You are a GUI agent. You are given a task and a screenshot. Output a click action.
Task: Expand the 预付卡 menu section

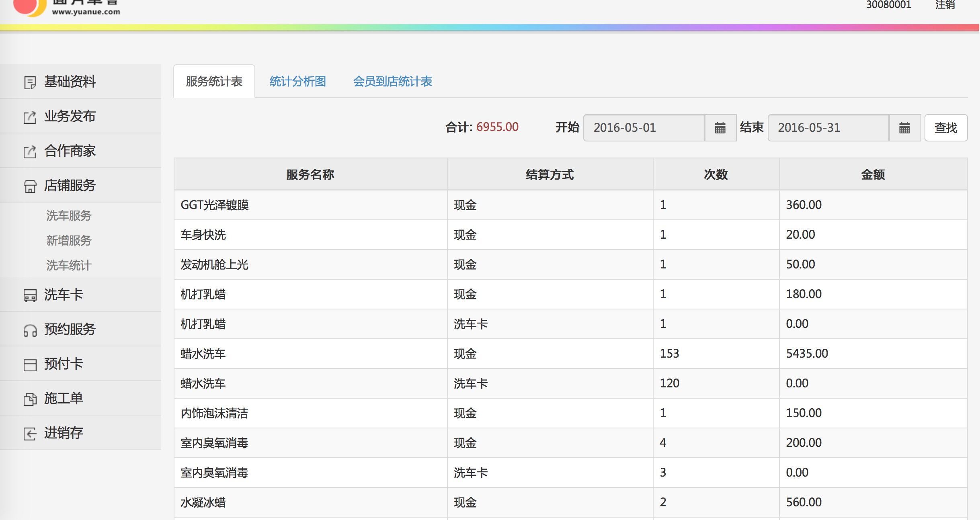(x=80, y=364)
